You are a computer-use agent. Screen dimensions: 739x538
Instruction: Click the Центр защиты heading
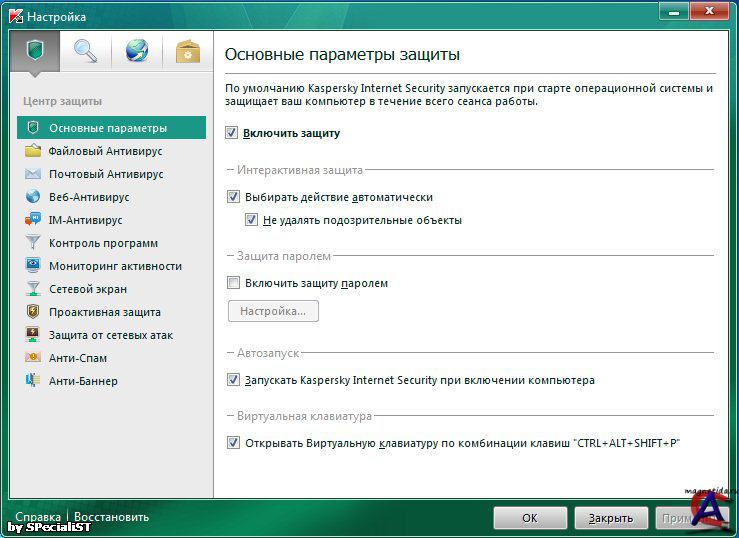click(x=63, y=101)
